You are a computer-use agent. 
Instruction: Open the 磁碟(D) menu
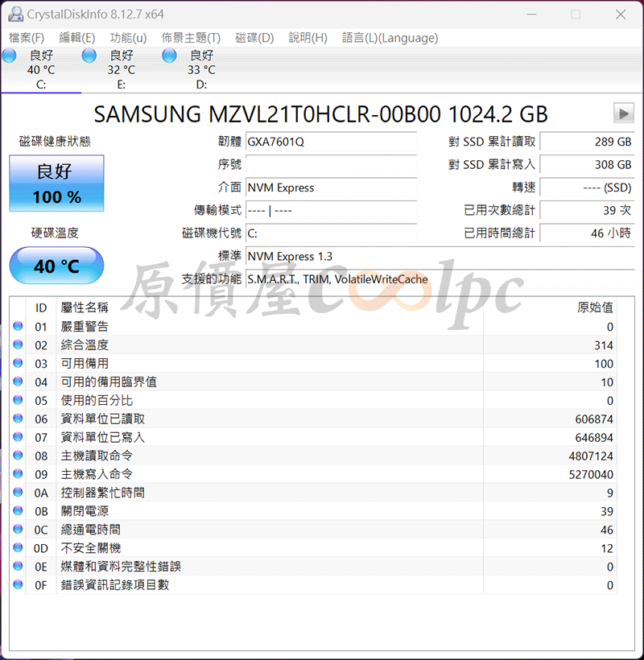click(x=254, y=38)
